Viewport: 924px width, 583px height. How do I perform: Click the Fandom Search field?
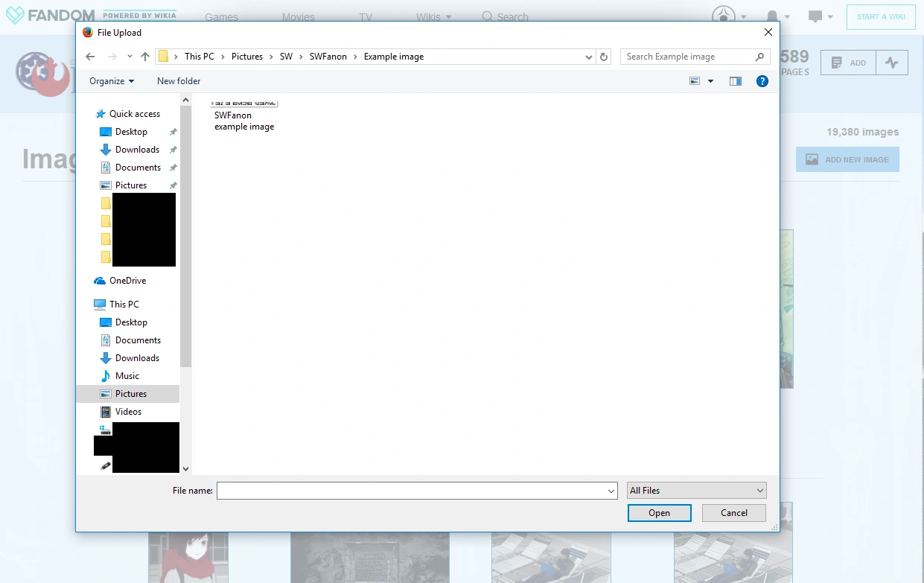click(506, 16)
